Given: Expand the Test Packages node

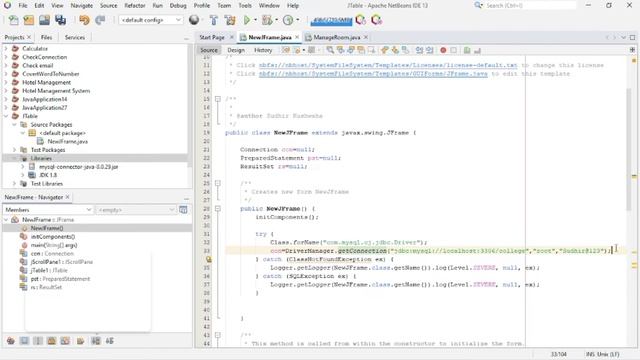Looking at the screenshot, I should coord(14,150).
